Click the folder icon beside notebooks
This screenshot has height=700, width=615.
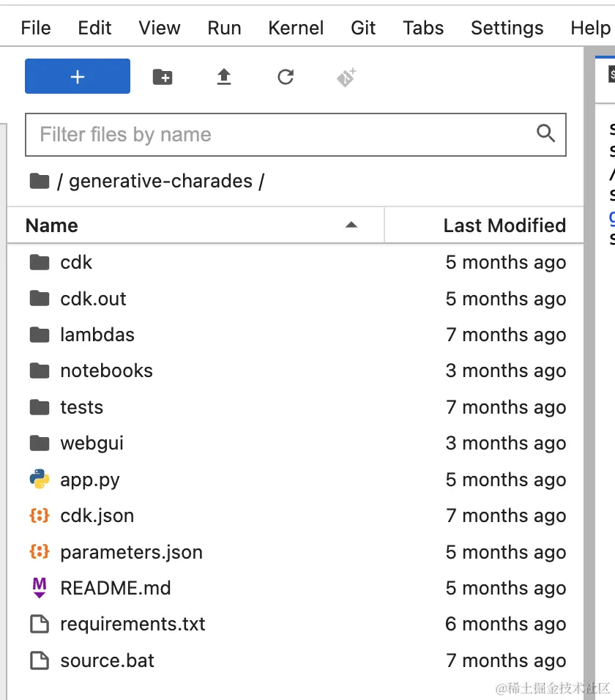(x=40, y=371)
